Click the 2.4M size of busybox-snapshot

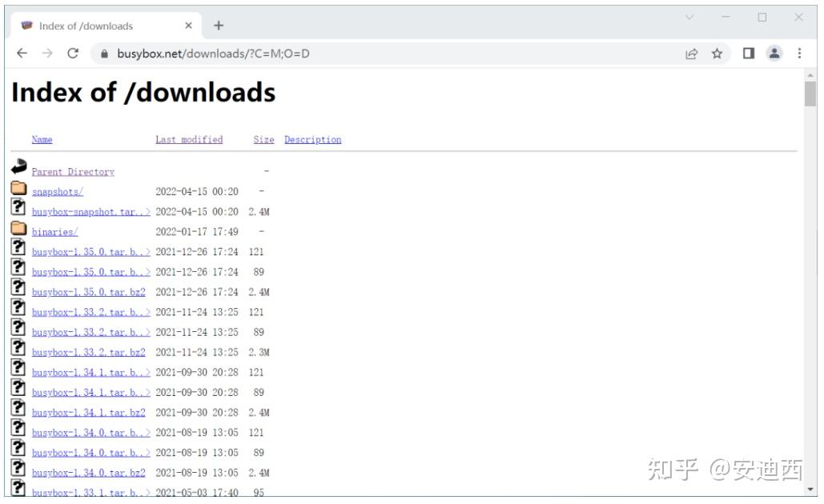click(259, 211)
